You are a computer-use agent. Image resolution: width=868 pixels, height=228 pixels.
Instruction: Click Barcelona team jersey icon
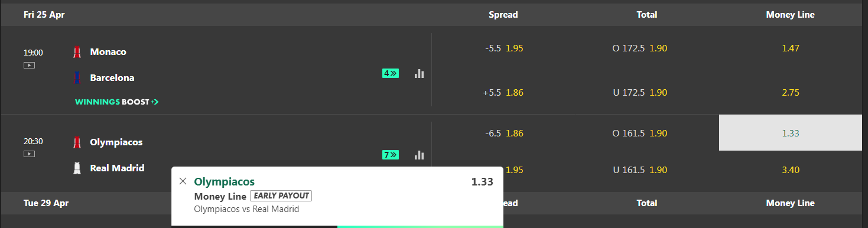(77, 77)
